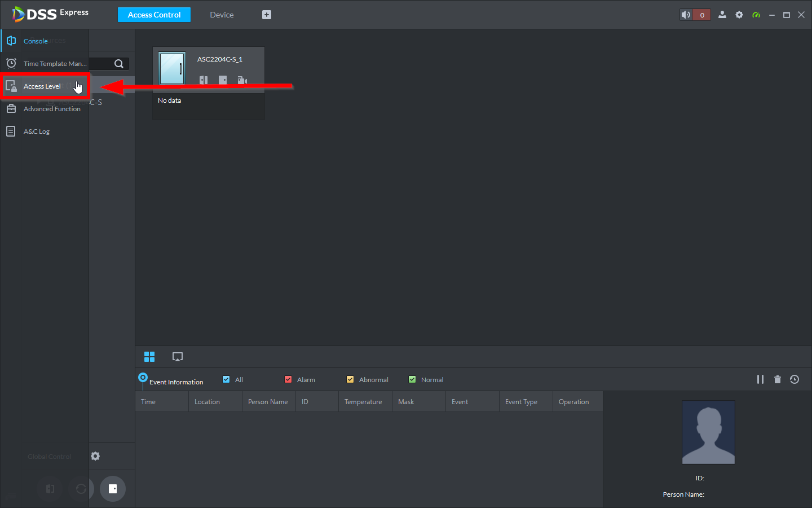This screenshot has width=812, height=508.
Task: Click the resource search magnifier icon
Action: (x=119, y=64)
